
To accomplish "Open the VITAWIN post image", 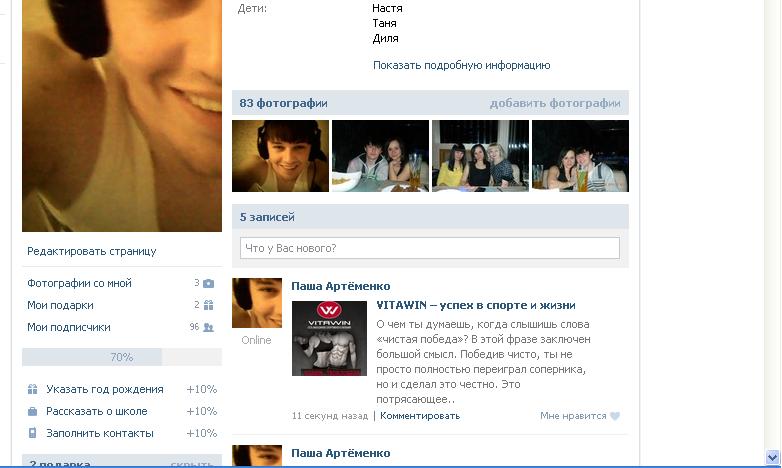I will coord(329,338).
